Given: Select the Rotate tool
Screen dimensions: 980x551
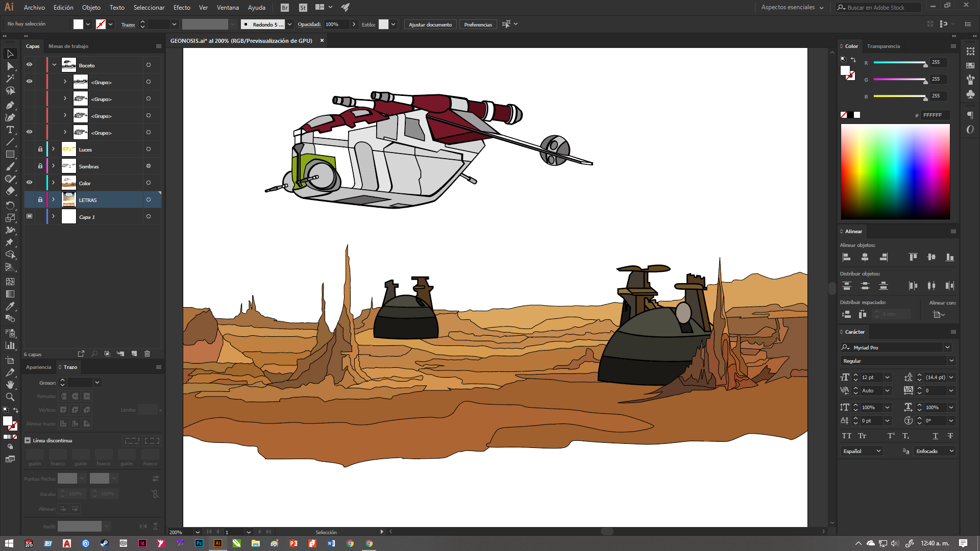Looking at the screenshot, I should [x=10, y=205].
